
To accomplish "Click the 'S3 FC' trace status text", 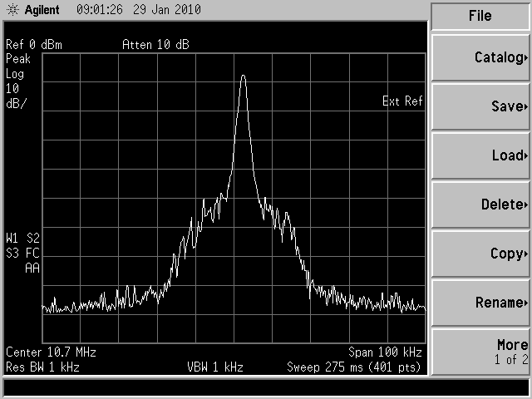I will point(22,254).
